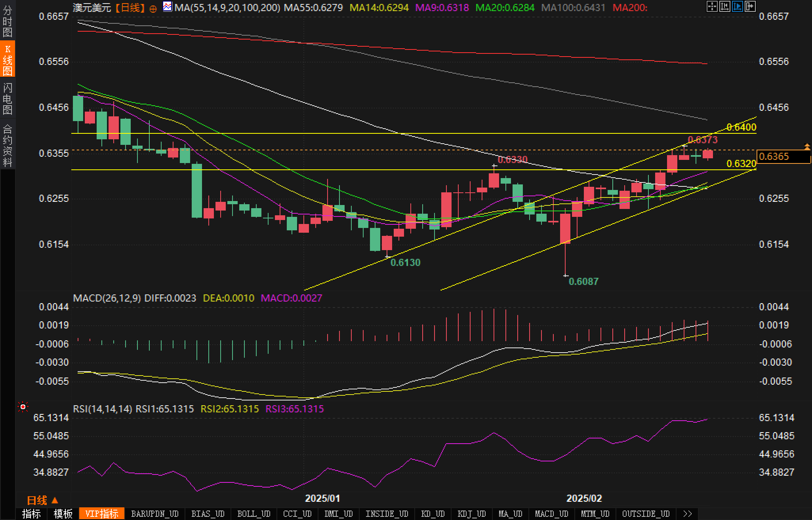
Task: Apply the INSIDE_UD indicator
Action: click(x=387, y=514)
